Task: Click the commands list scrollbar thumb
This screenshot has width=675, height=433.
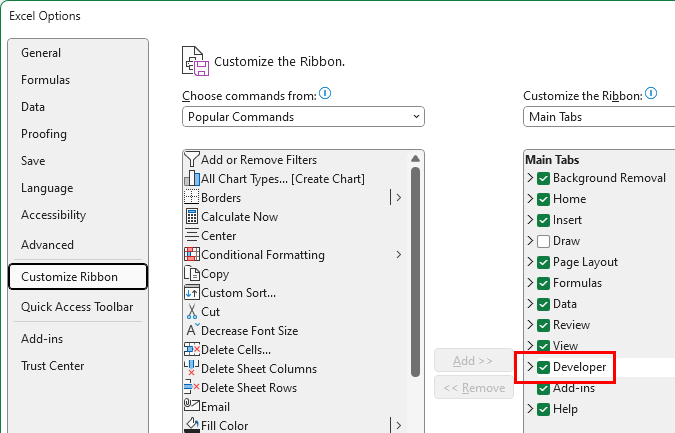Action: (x=415, y=272)
